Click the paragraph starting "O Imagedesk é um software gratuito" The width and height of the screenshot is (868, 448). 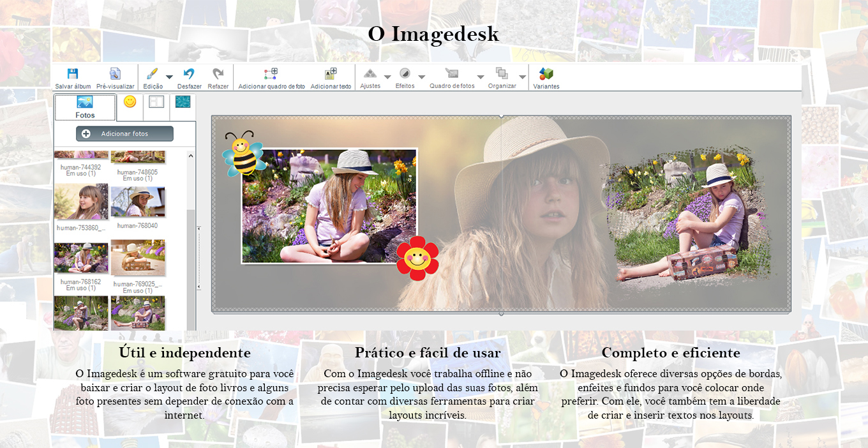(185, 394)
